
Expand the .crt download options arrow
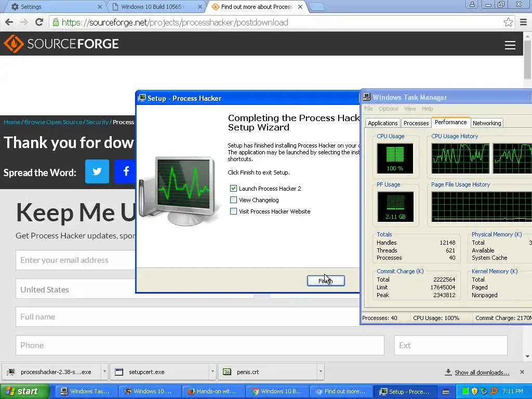tap(321, 372)
